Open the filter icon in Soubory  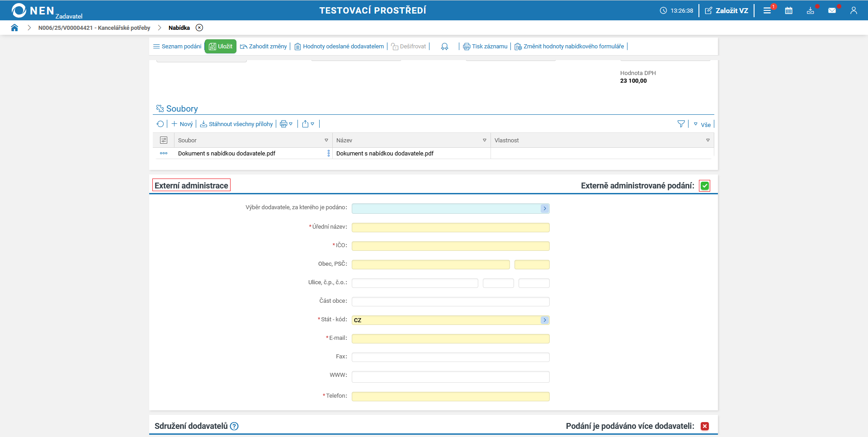pos(681,124)
